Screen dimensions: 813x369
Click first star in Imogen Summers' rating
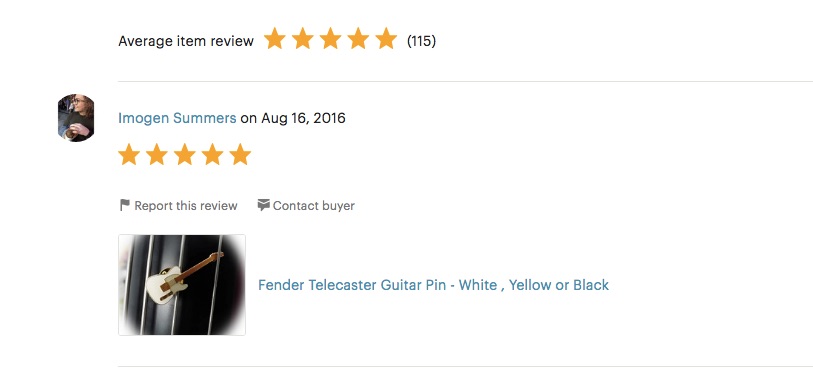(129, 154)
